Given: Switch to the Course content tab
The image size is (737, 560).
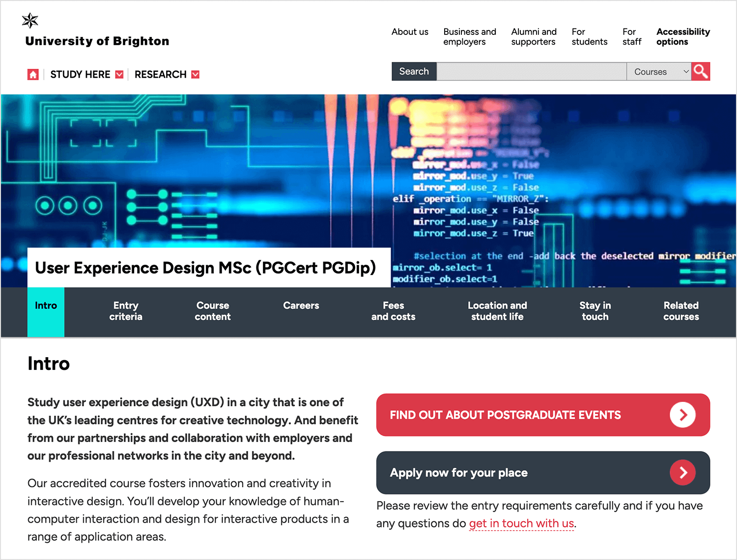Looking at the screenshot, I should click(213, 311).
